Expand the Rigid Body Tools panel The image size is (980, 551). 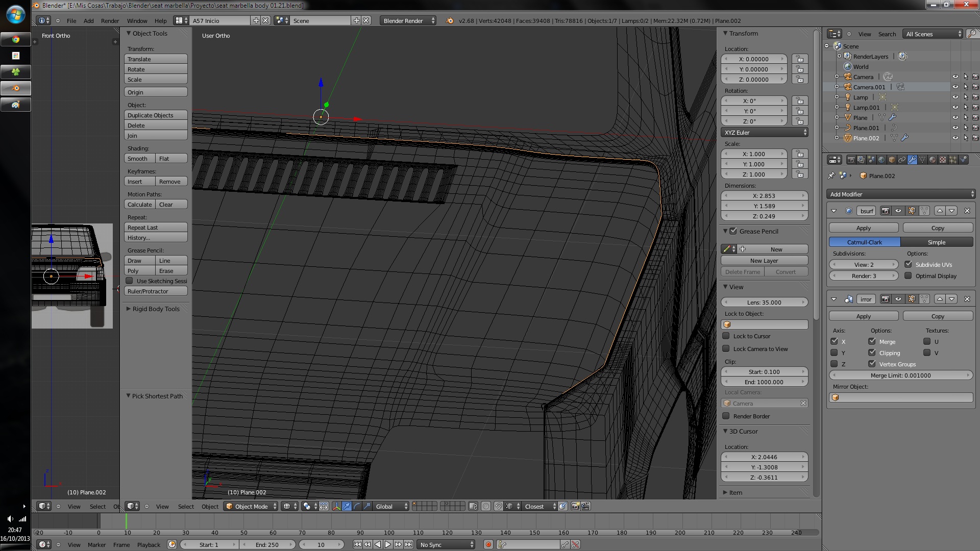pos(156,309)
